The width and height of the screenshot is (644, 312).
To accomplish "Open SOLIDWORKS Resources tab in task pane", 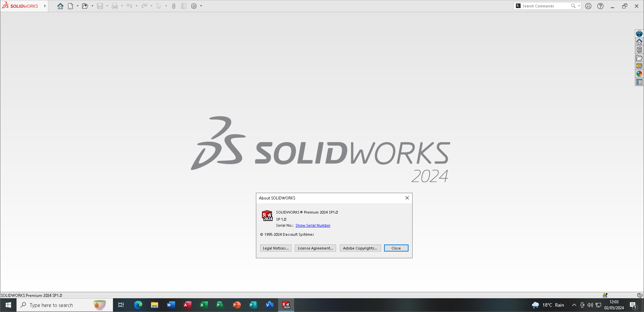I will tap(639, 42).
